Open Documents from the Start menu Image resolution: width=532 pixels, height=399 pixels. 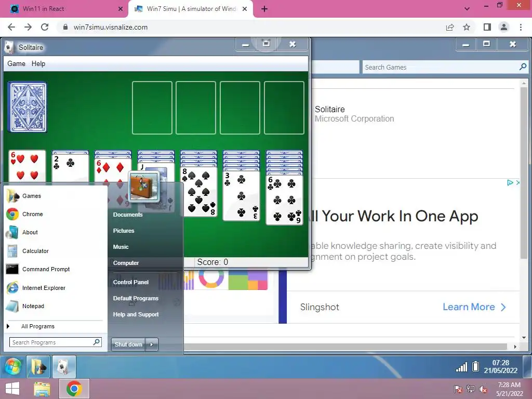128,215
